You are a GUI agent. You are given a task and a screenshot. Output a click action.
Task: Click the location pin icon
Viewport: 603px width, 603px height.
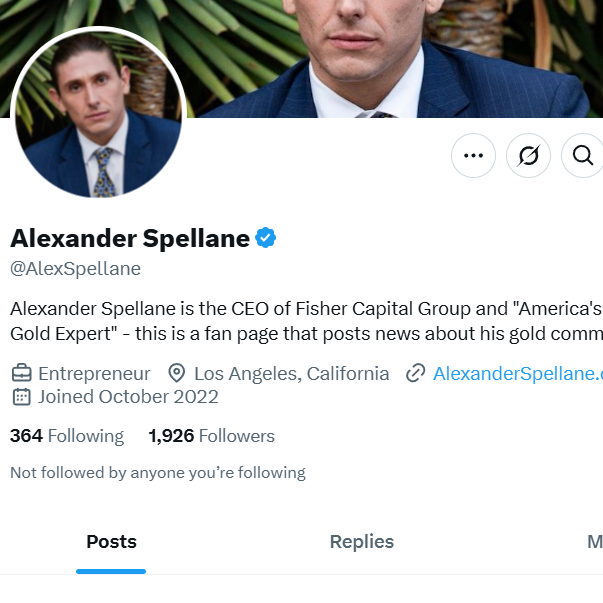tap(177, 374)
